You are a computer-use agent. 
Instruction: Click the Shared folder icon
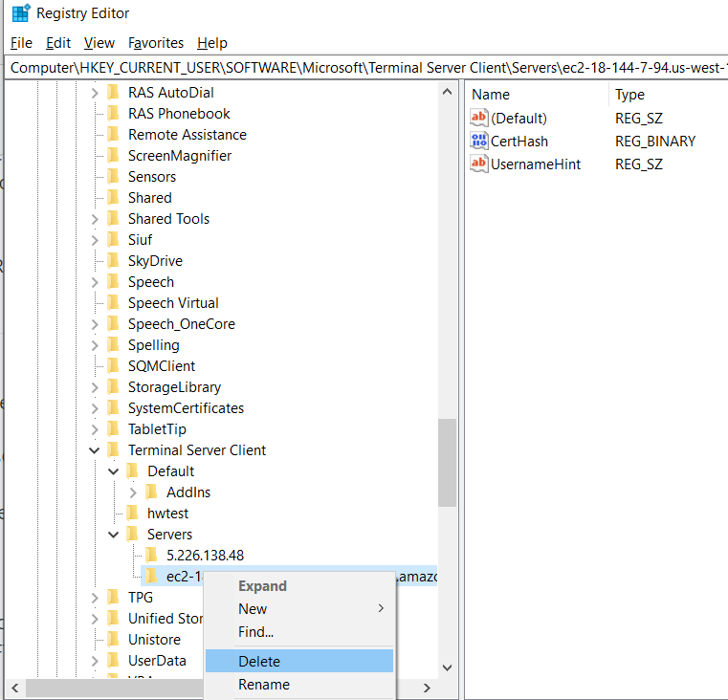113,197
